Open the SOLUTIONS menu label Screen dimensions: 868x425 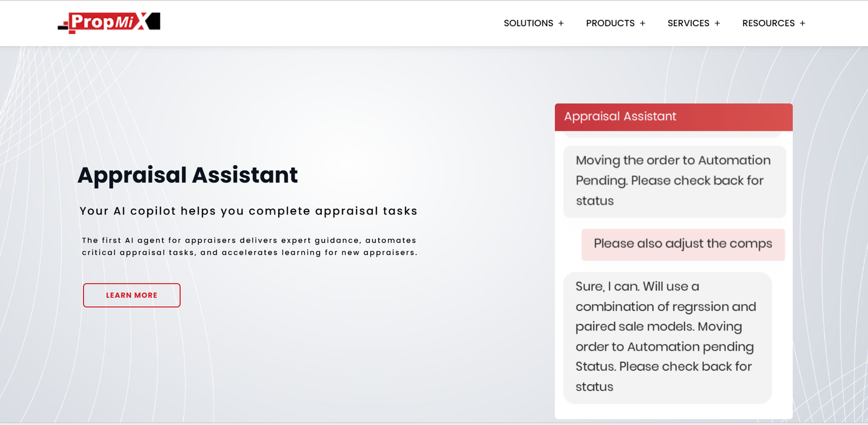(x=528, y=23)
